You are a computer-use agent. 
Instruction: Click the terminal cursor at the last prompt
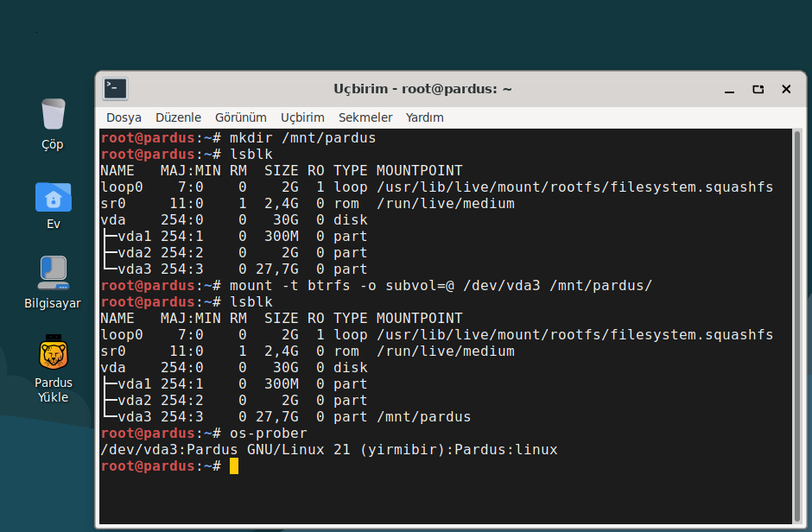(x=234, y=465)
